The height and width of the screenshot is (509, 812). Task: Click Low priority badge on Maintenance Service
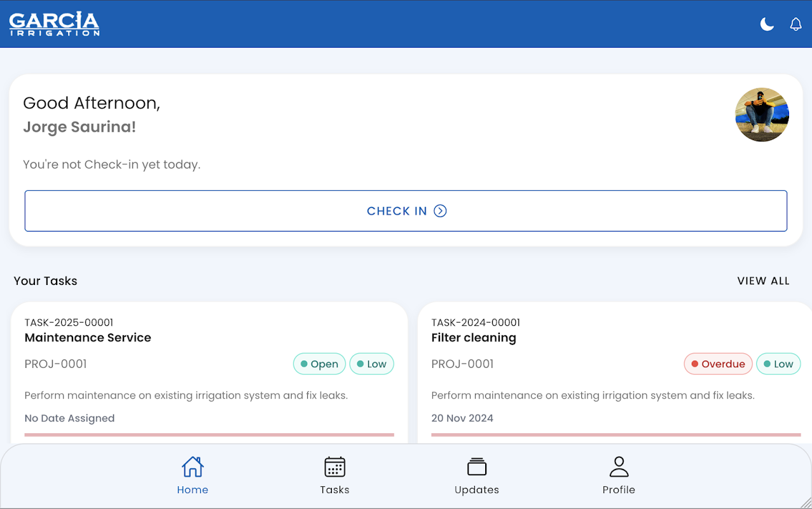click(x=372, y=364)
